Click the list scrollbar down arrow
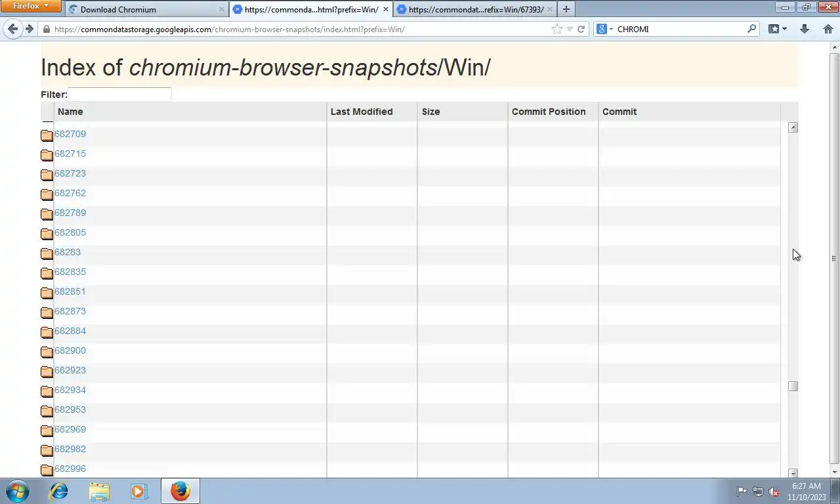840x504 pixels. [793, 473]
